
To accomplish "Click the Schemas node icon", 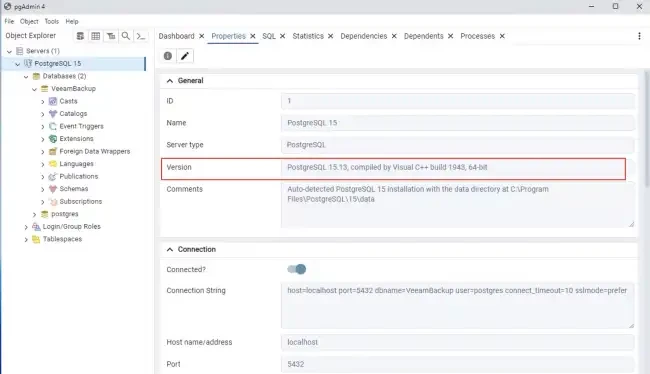I will [x=53, y=189].
